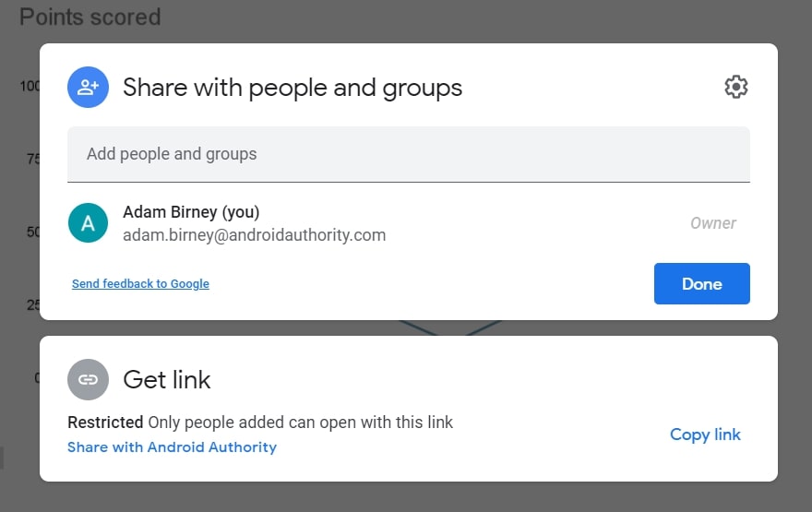Click the Restricted access label
Viewport: 812px width, 512px height.
[x=105, y=423]
